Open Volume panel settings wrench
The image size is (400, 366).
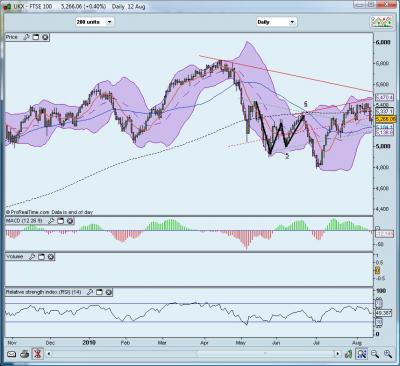[32, 257]
